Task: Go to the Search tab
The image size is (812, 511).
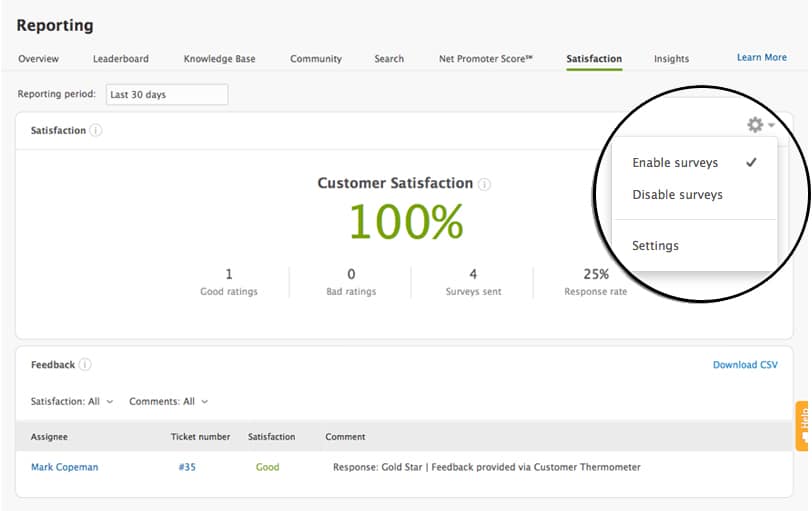Action: pos(389,59)
